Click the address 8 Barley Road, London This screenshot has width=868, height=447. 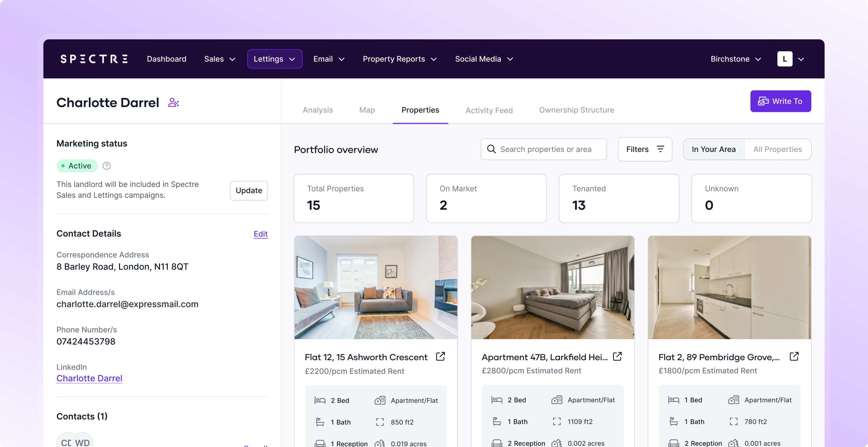click(x=122, y=267)
